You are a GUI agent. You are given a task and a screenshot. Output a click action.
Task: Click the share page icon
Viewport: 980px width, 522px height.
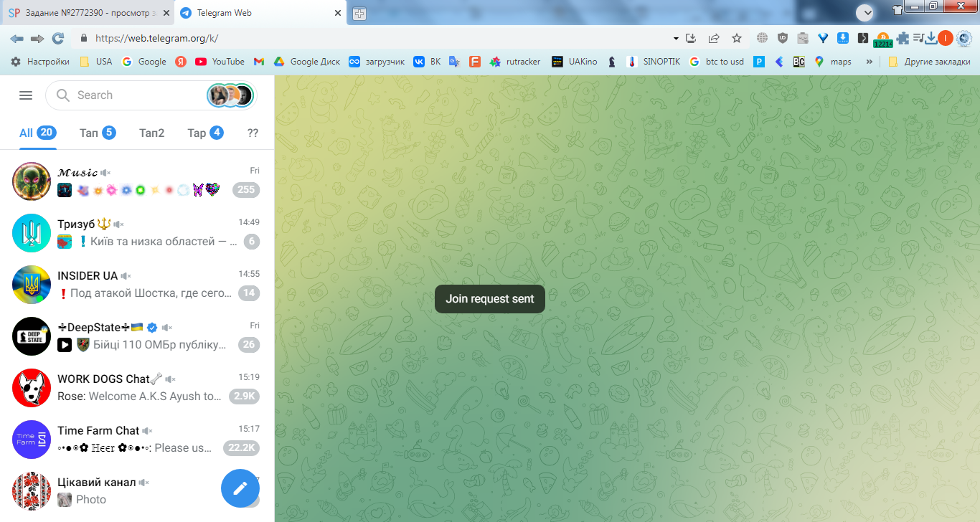714,39
